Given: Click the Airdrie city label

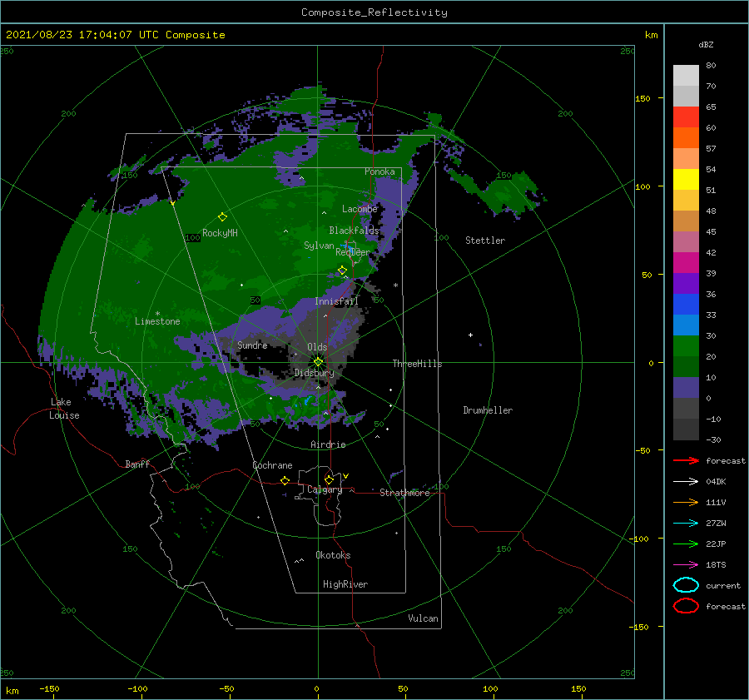Looking at the screenshot, I should pyautogui.click(x=328, y=444).
